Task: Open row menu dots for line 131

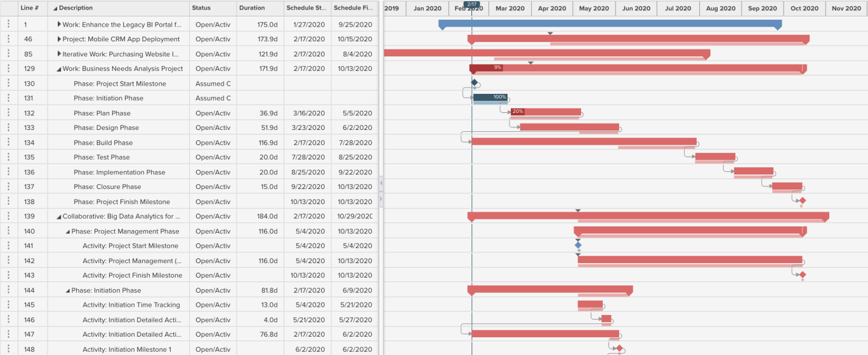Action: pos(8,98)
